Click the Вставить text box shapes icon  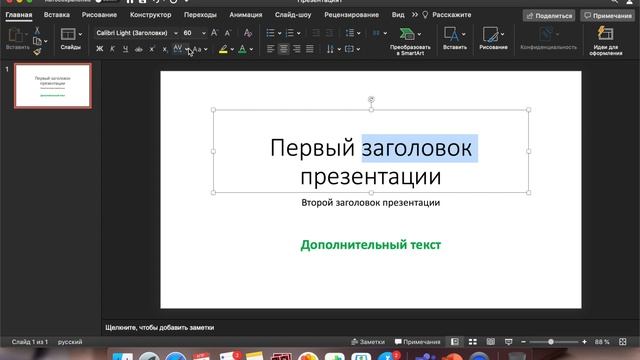[451, 34]
